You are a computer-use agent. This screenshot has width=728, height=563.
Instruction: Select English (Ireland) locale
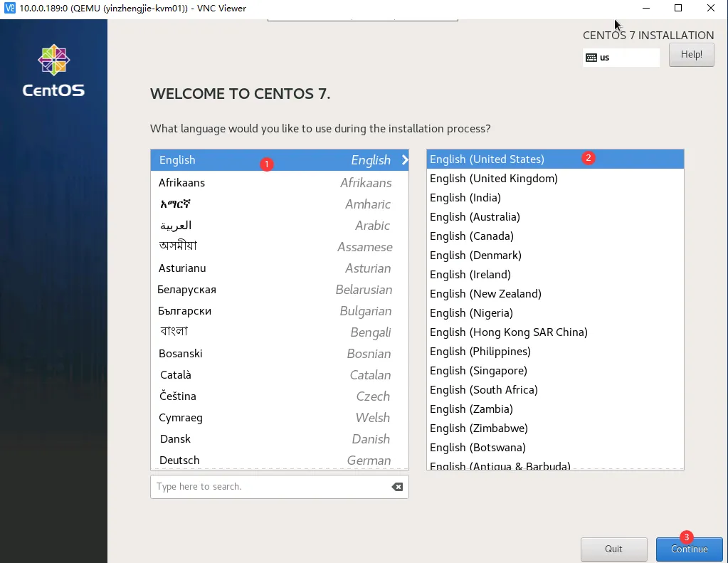(x=555, y=275)
